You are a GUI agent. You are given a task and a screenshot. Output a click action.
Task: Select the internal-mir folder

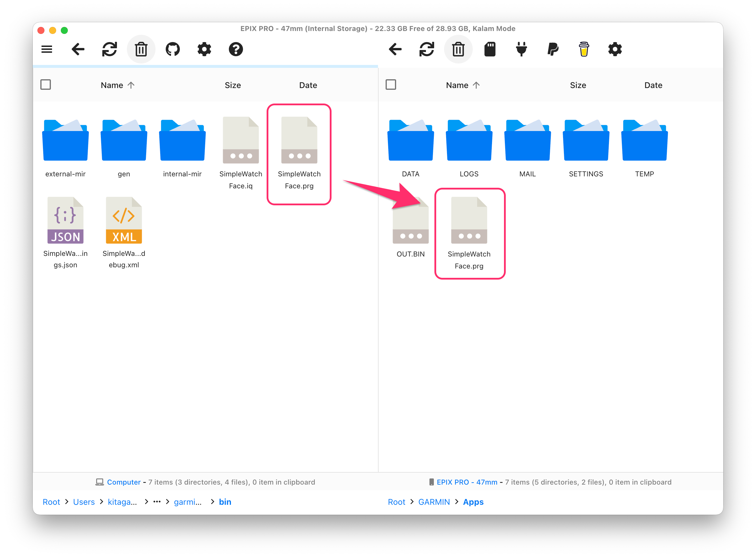pyautogui.click(x=182, y=148)
